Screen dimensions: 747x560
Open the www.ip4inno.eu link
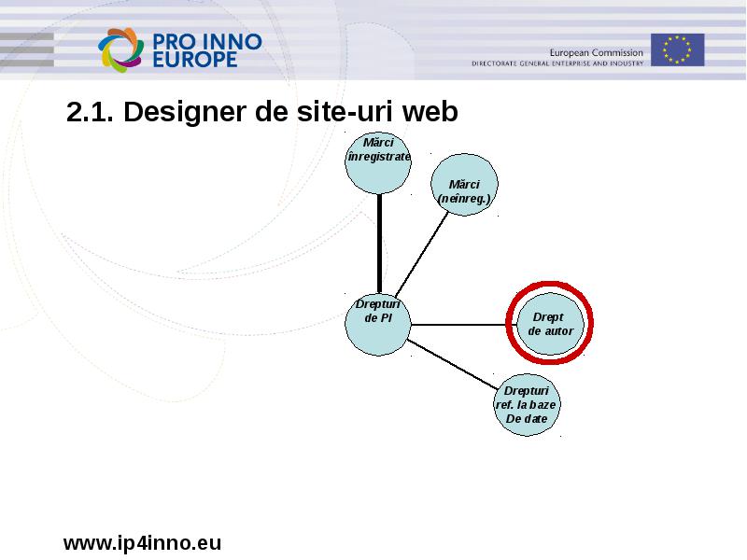pyautogui.click(x=143, y=543)
